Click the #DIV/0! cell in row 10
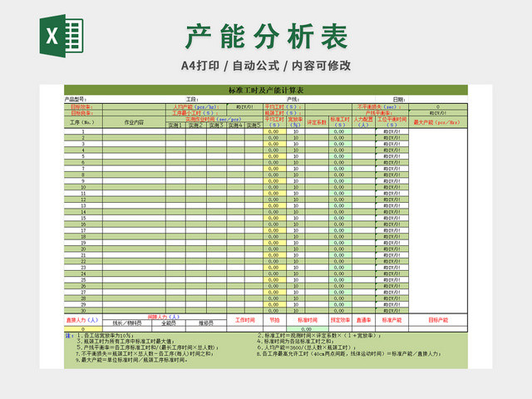 coord(392,187)
